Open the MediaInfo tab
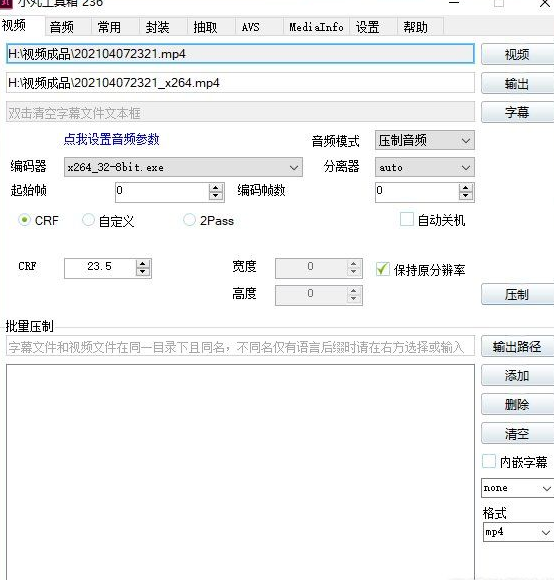554x580 pixels. click(x=316, y=27)
